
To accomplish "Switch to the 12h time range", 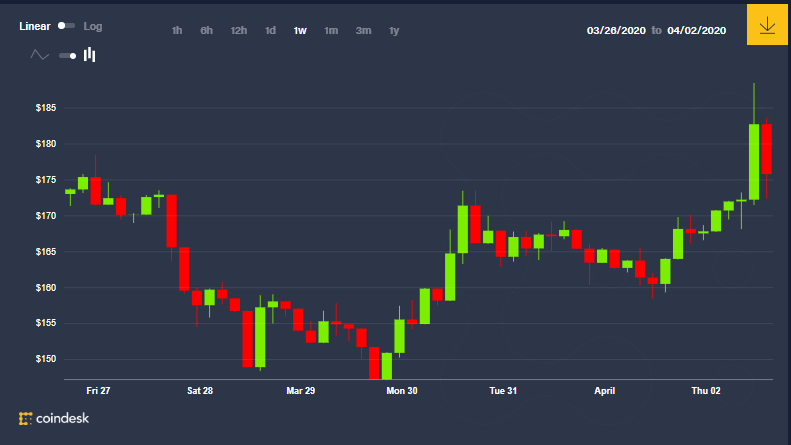I will point(239,31).
